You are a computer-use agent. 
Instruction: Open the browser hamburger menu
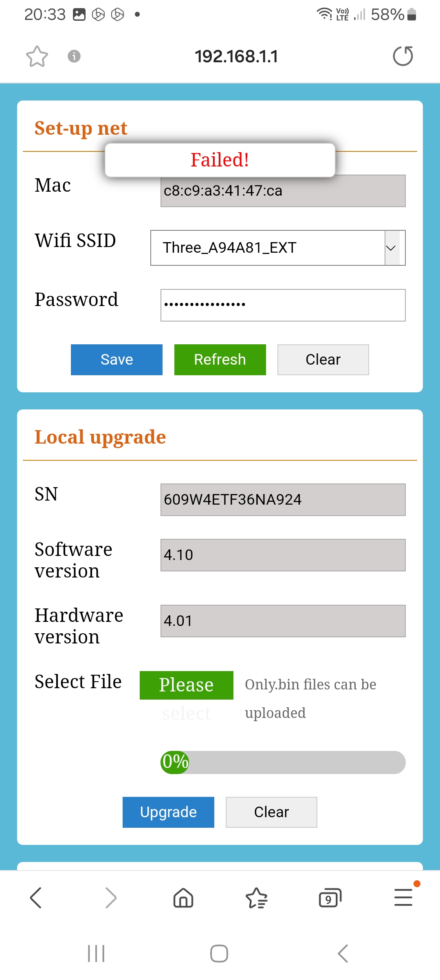(x=403, y=897)
